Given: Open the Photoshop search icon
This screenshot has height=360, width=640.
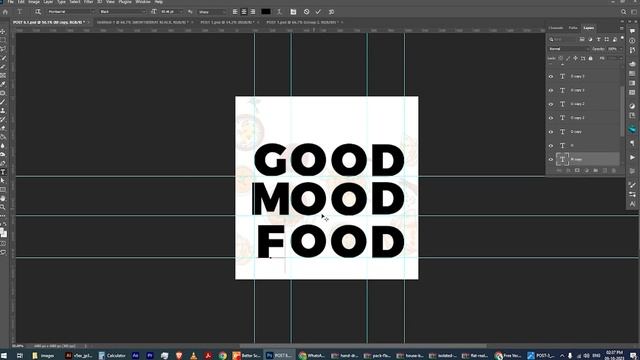Looking at the screenshot, I should [623, 12].
